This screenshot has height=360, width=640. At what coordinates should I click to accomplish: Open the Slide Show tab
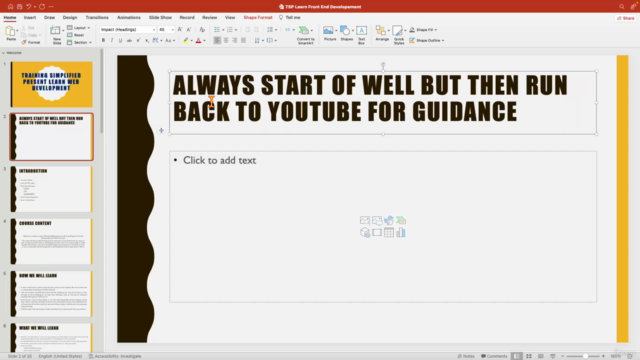click(x=160, y=18)
